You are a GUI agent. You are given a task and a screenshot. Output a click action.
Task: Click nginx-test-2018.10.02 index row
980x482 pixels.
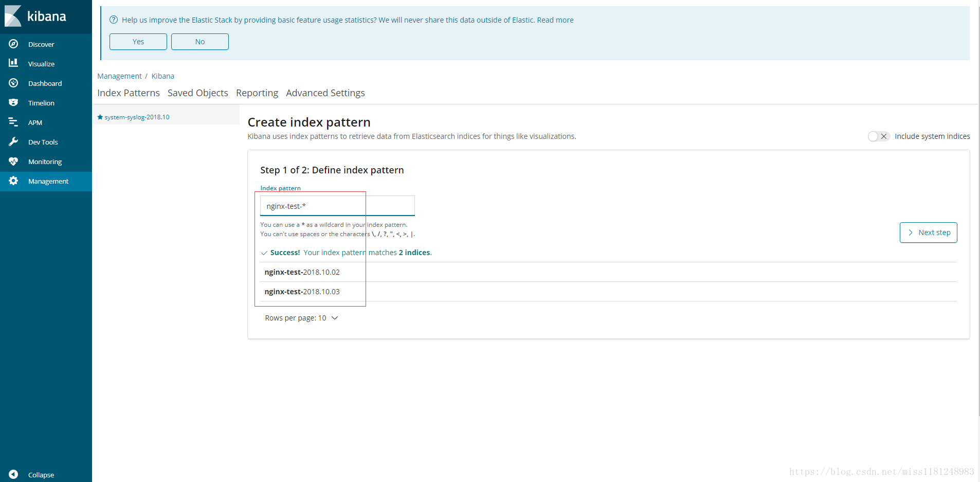(x=608, y=272)
